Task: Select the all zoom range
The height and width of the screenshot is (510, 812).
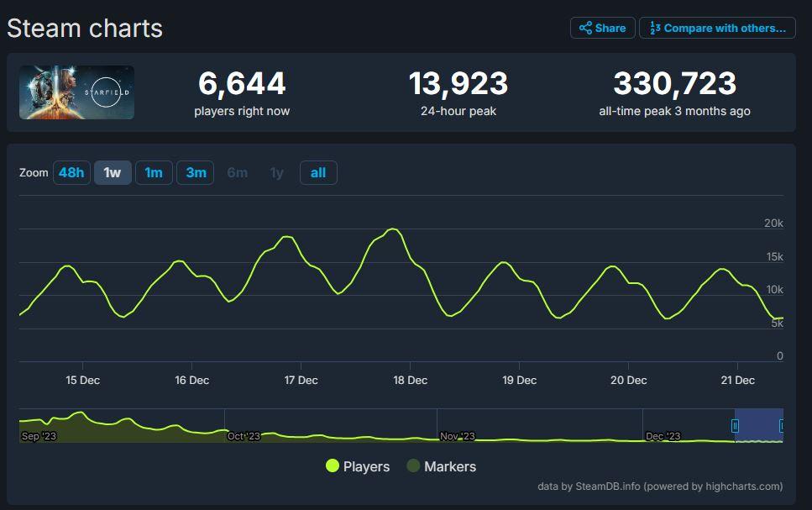Action: (x=318, y=172)
